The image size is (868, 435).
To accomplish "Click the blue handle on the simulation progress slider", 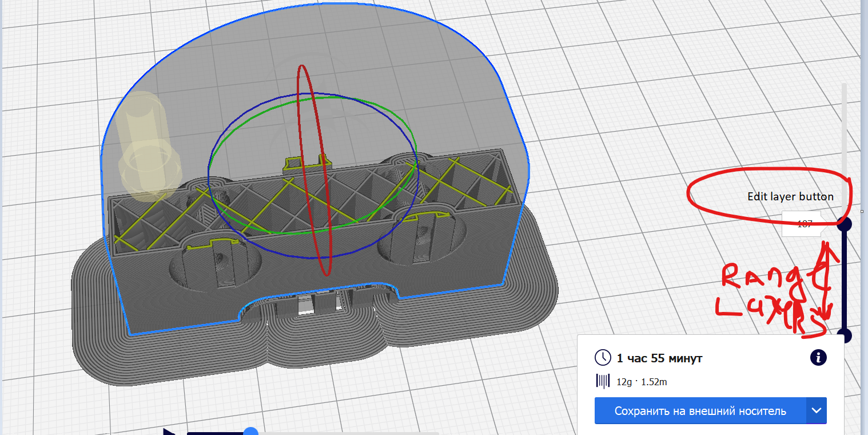I will 252,433.
